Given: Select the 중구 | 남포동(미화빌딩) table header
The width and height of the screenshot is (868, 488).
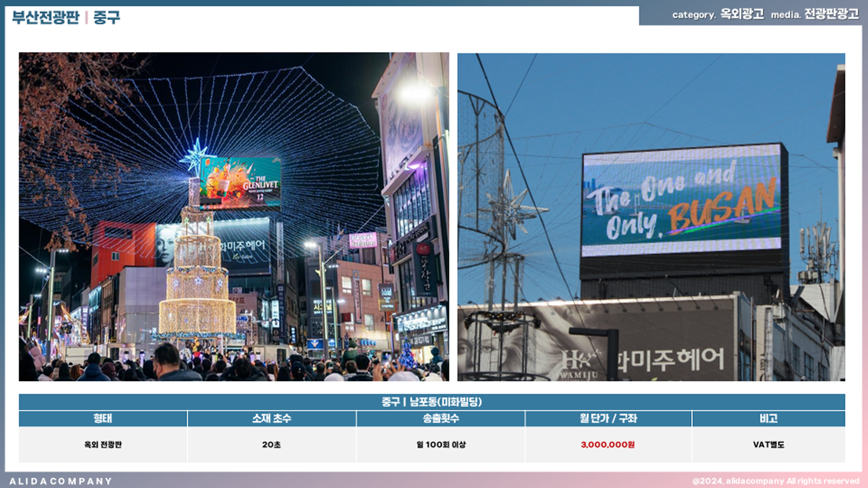Looking at the screenshot, I should click(x=431, y=402).
